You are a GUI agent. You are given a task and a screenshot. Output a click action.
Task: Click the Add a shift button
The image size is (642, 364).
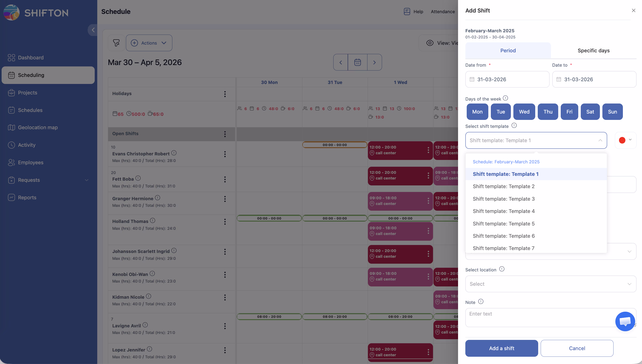[x=501, y=348]
